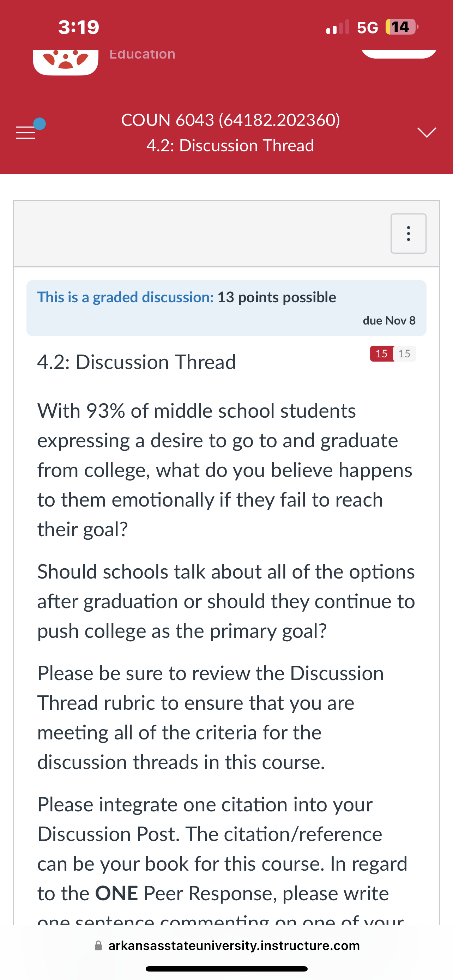Tap the blue notification dot on menu

tap(40, 123)
